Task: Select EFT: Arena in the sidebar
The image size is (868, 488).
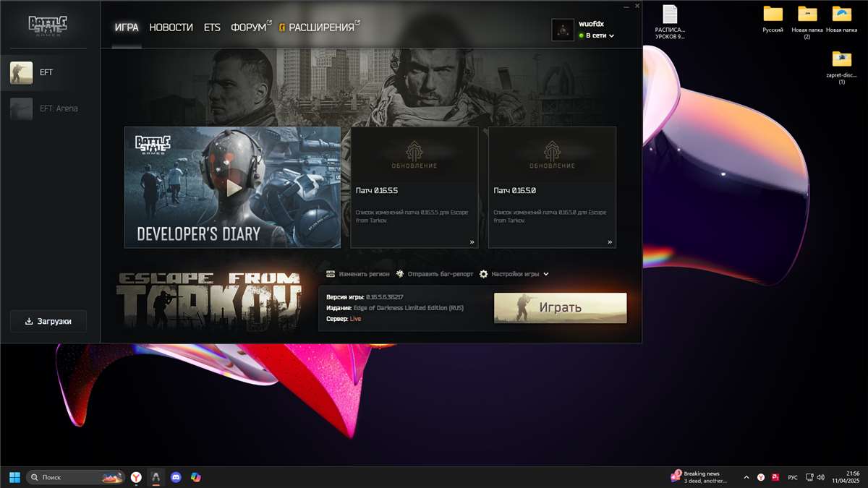Action: pos(50,108)
